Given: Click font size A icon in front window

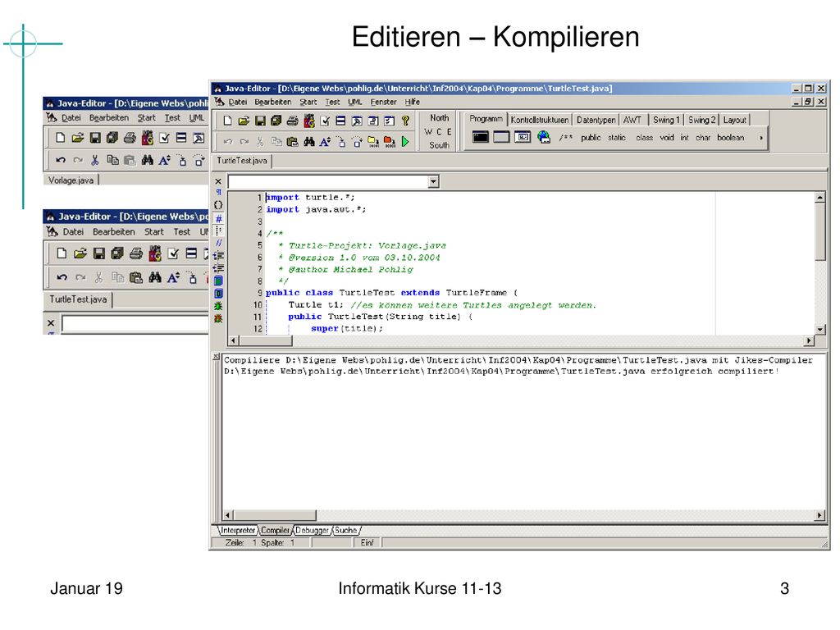Looking at the screenshot, I should pyautogui.click(x=325, y=142).
